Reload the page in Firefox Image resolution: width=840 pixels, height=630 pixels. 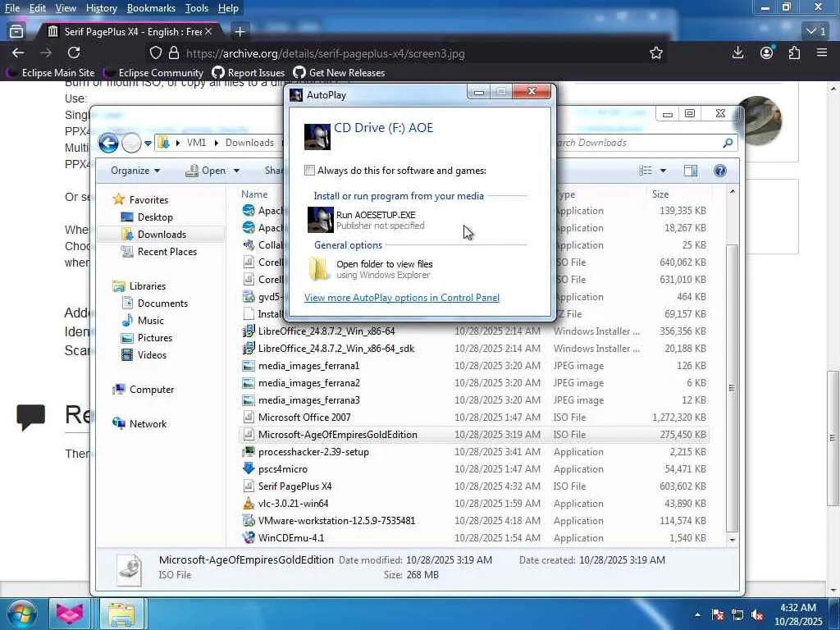tap(74, 52)
